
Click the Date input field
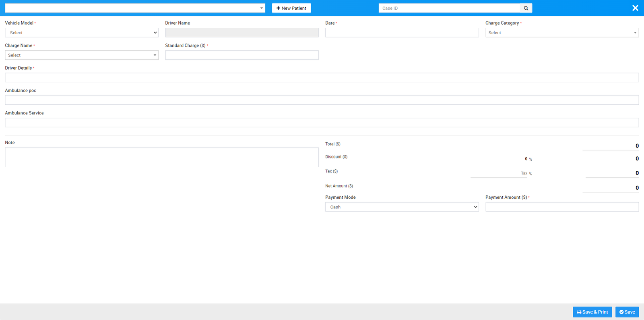[402, 33]
